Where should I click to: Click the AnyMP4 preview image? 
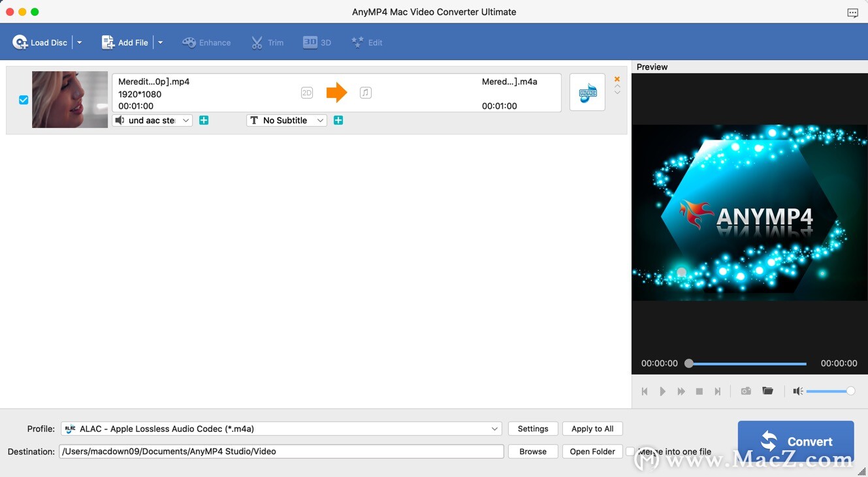tap(749, 213)
